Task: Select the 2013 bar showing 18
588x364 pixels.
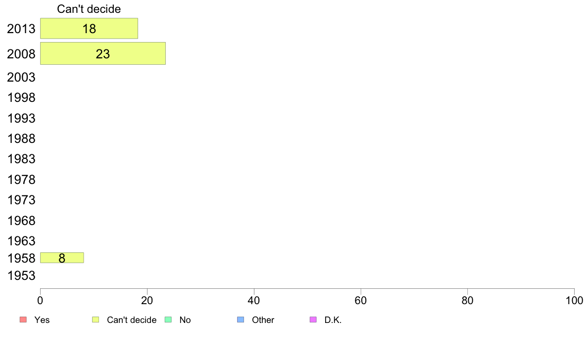Action: point(89,29)
